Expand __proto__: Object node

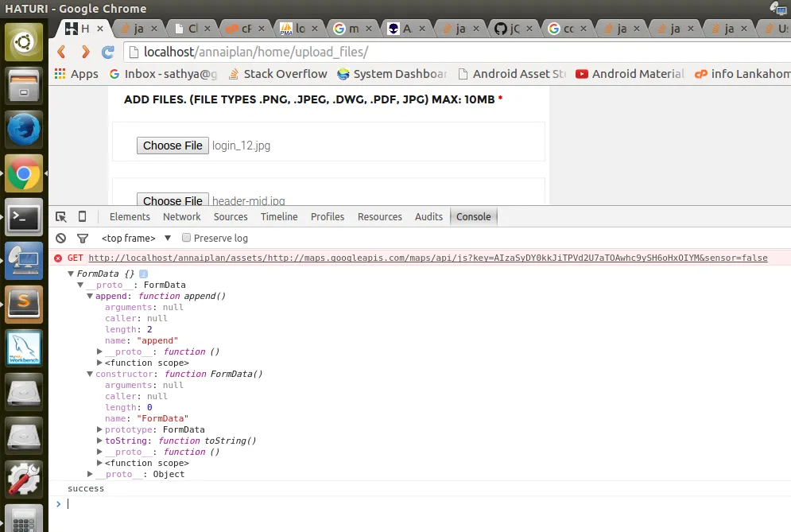click(x=90, y=474)
